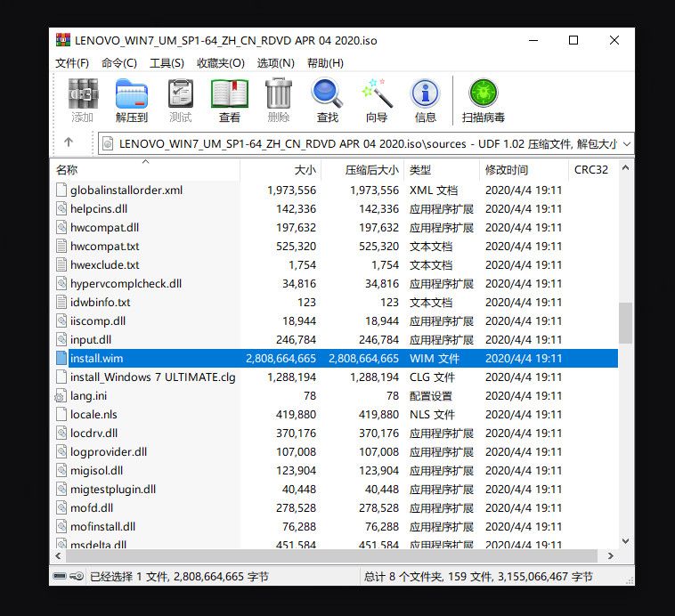Image resolution: width=675 pixels, height=616 pixels.
Task: Open the 工具(S) menu
Action: click(x=167, y=63)
